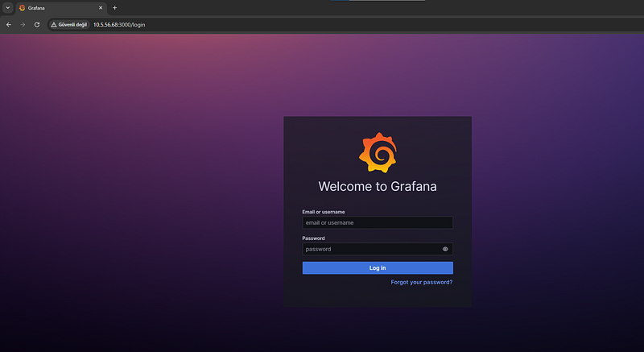Select the Grafana browser tab
Viewport: 644px width, 352px height.
[61, 8]
